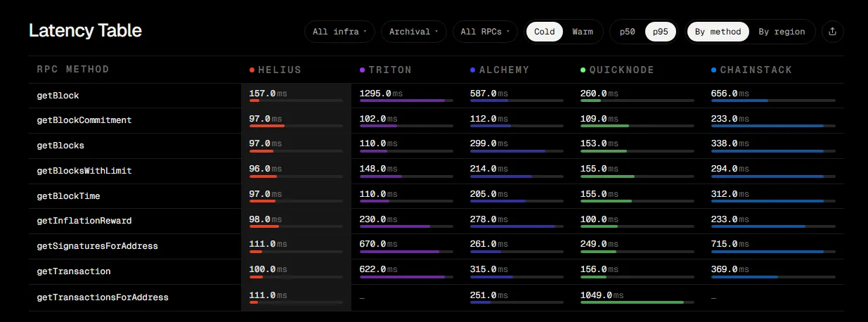This screenshot has height=322, width=868.
Task: Switch to Warm mode
Action: 583,32
